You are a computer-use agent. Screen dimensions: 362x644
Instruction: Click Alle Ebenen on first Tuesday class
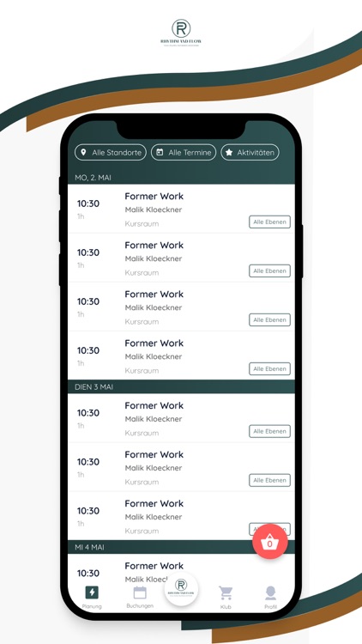pyautogui.click(x=269, y=431)
